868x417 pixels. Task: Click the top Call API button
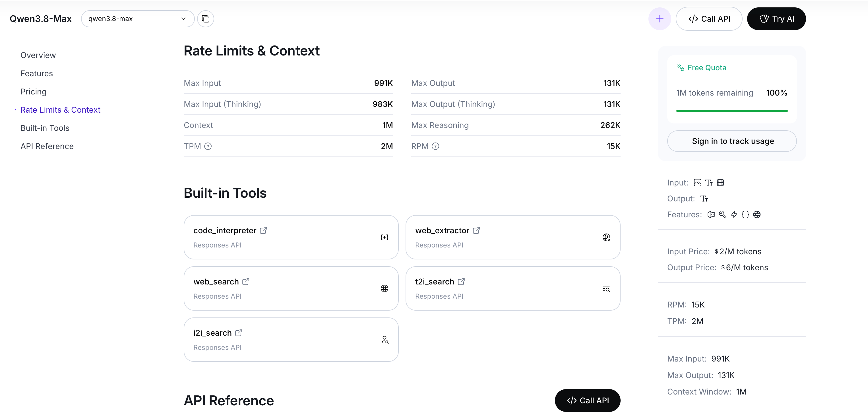pos(709,19)
